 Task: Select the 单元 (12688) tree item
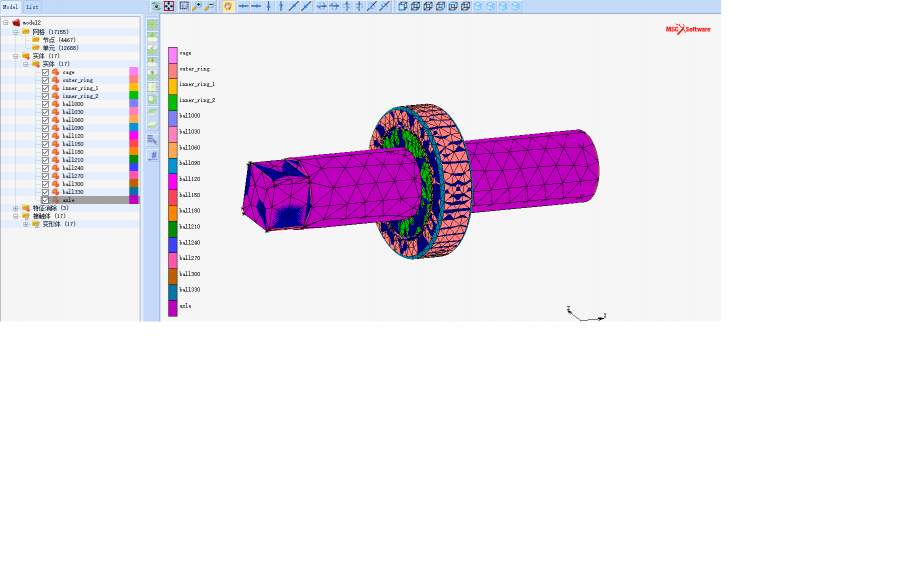coord(60,48)
